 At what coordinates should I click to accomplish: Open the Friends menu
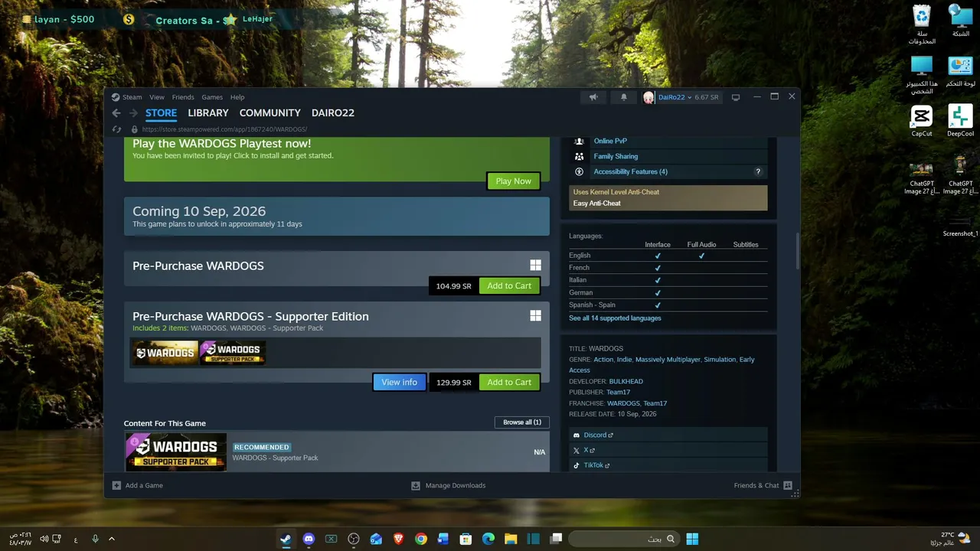(x=183, y=97)
